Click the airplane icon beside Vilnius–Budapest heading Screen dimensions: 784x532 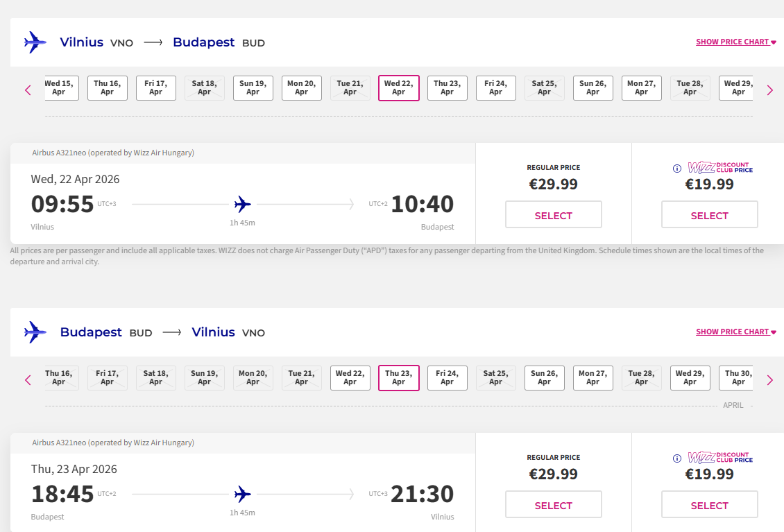35,42
